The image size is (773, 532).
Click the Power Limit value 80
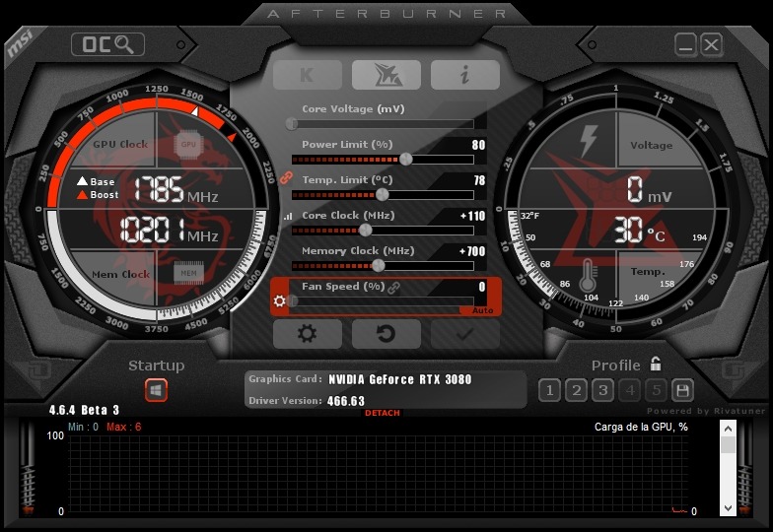[479, 145]
